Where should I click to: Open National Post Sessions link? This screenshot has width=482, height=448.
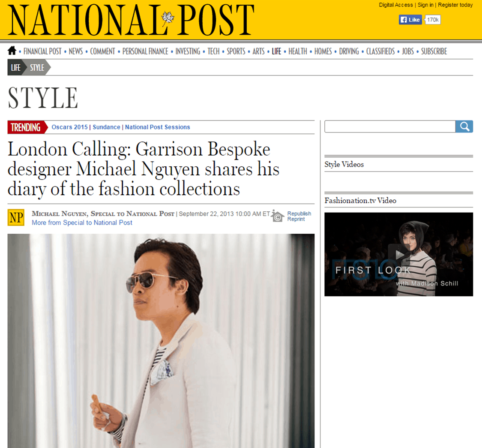pyautogui.click(x=157, y=127)
